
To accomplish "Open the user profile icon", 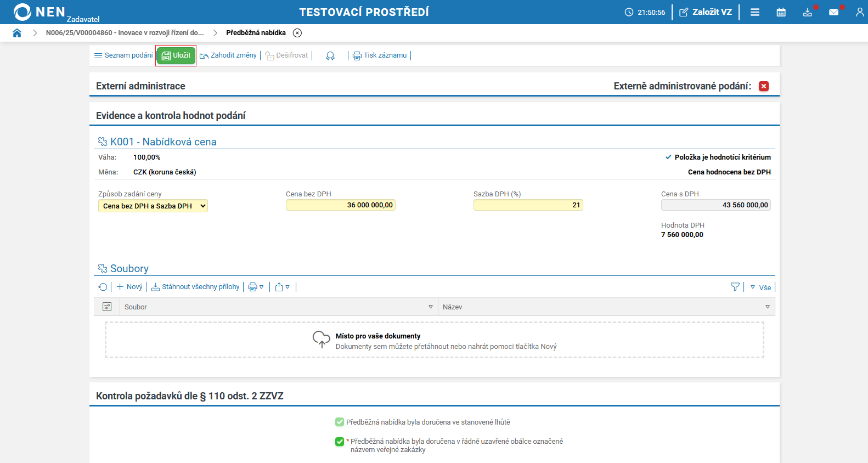I will pyautogui.click(x=859, y=12).
